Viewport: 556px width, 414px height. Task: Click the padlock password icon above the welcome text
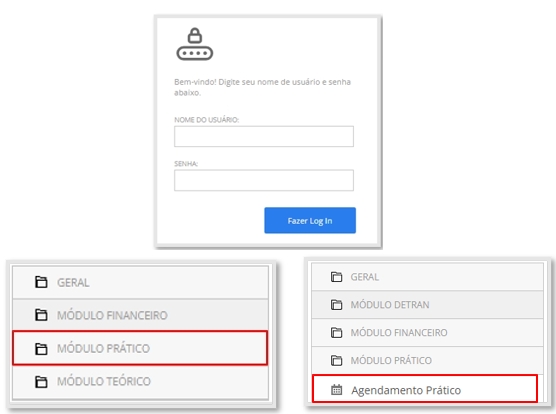(x=195, y=44)
